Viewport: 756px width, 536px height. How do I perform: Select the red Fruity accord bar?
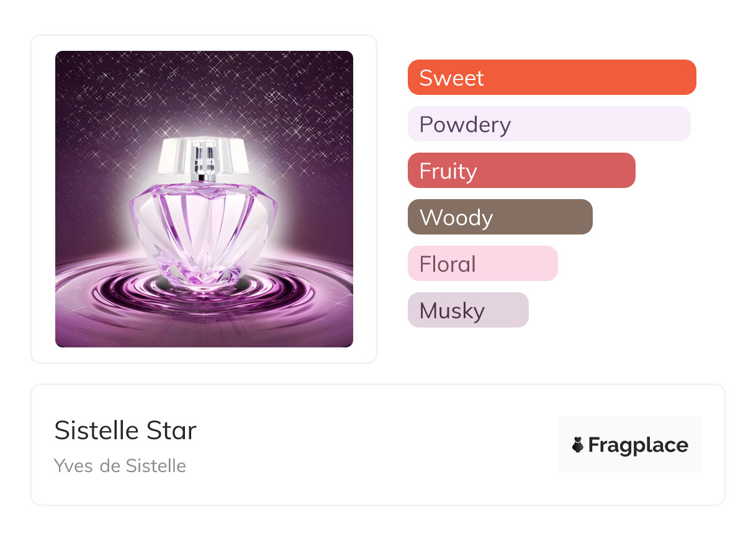pos(559,171)
